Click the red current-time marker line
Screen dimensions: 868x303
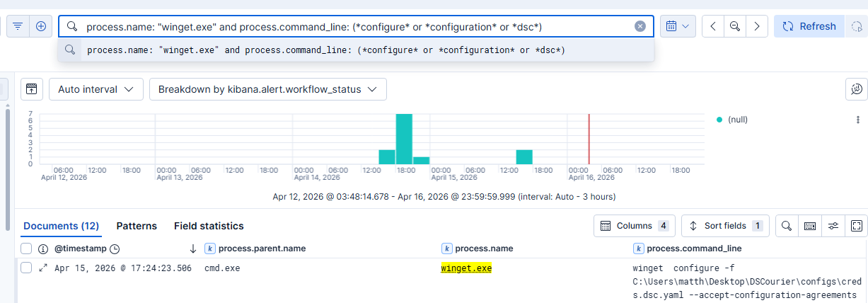[x=589, y=139]
